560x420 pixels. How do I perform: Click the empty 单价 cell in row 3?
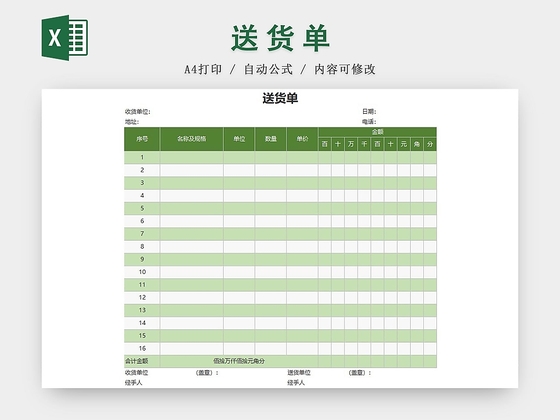pos(302,183)
